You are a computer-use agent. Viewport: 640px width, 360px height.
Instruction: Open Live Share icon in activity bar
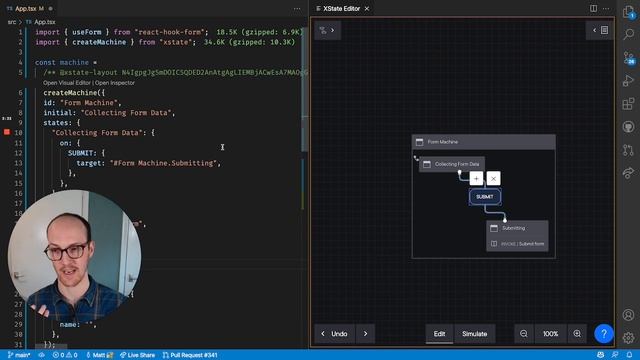(x=629, y=173)
